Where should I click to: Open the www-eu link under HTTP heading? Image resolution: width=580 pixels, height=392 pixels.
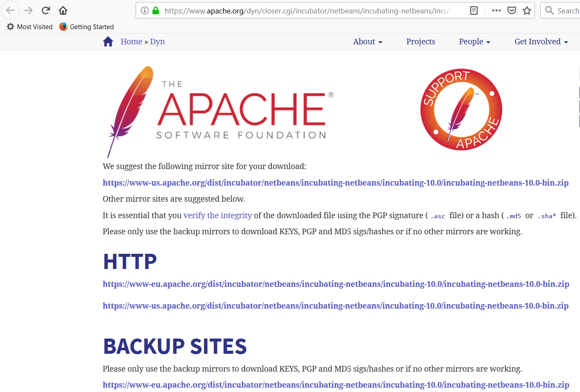(x=336, y=284)
